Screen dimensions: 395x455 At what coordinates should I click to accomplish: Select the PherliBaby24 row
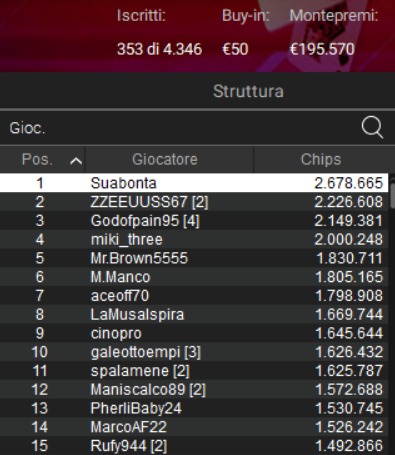[x=194, y=408]
